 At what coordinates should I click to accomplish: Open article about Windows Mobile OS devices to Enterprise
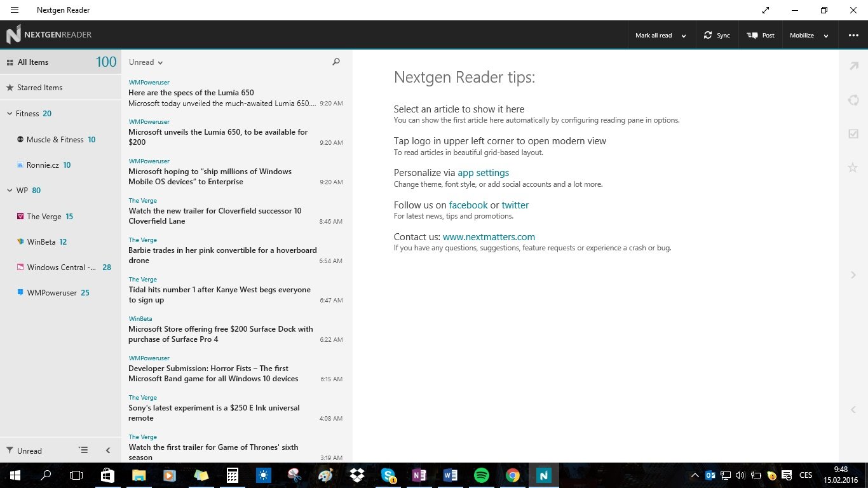(x=236, y=172)
